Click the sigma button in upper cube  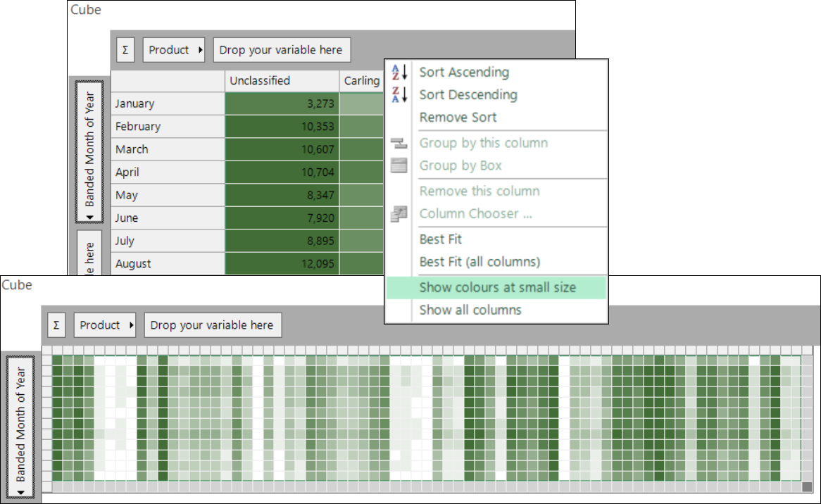[125, 50]
